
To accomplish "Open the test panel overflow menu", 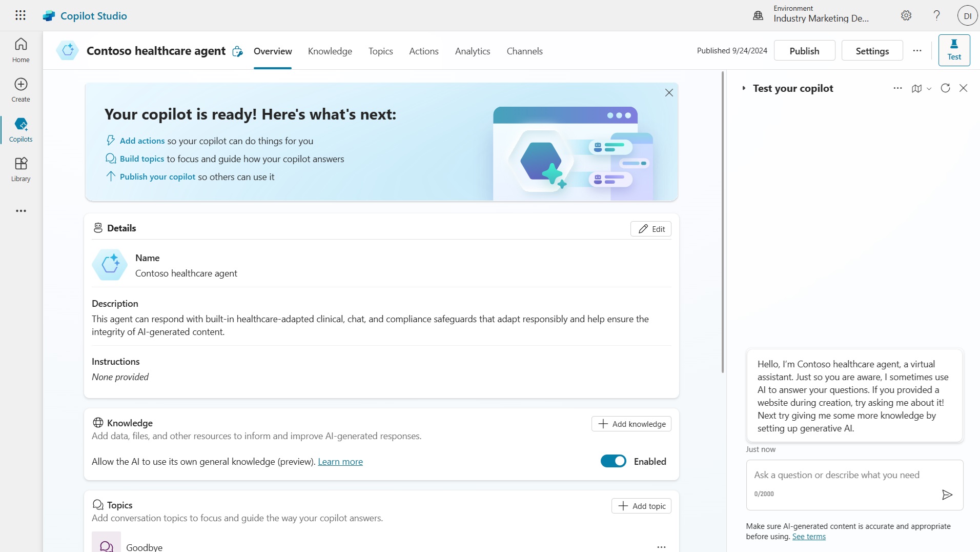I will (897, 88).
